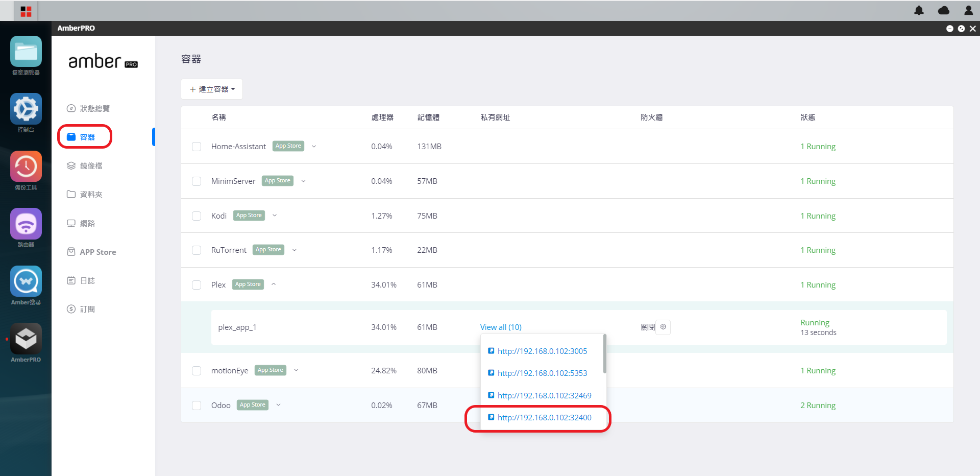Click the link icon beside port 32469 address
The width and height of the screenshot is (980, 476).
pyautogui.click(x=491, y=395)
